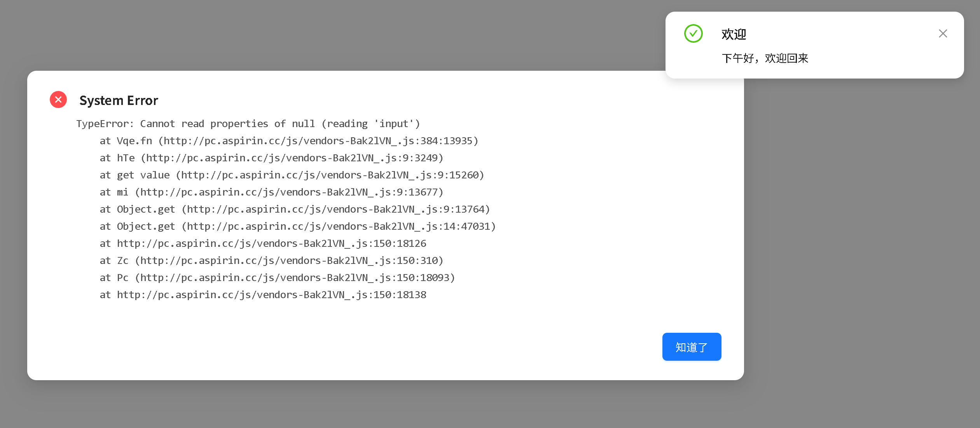
Task: Click the TypeError null properties message line
Action: point(248,124)
